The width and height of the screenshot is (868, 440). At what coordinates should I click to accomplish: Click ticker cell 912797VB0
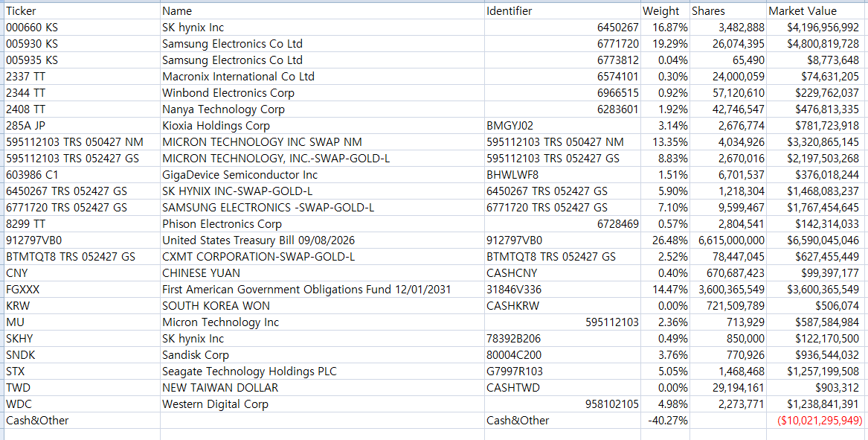[82, 240]
